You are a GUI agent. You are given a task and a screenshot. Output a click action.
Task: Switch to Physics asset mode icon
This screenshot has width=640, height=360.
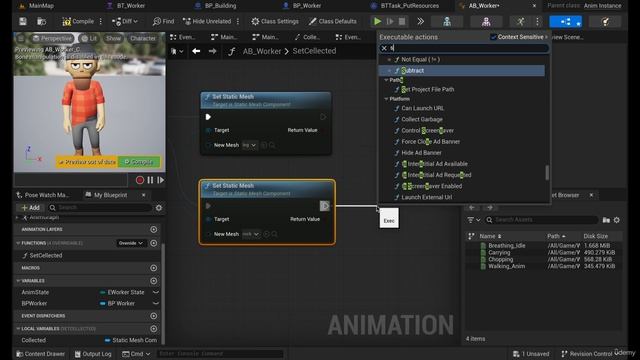605,22
